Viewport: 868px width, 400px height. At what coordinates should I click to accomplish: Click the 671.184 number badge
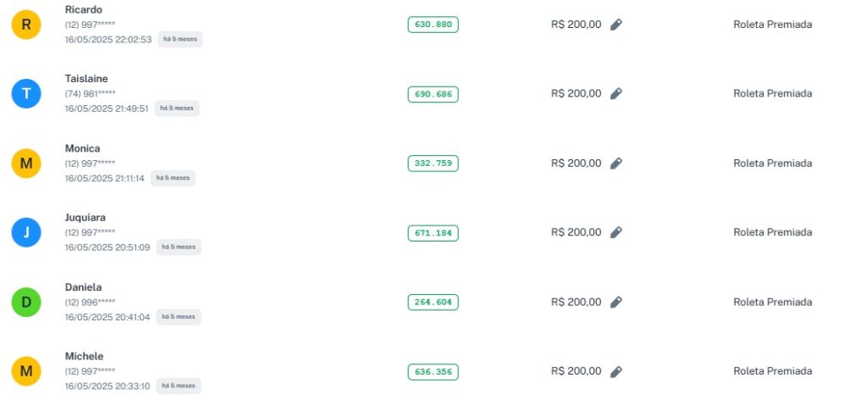(x=432, y=232)
